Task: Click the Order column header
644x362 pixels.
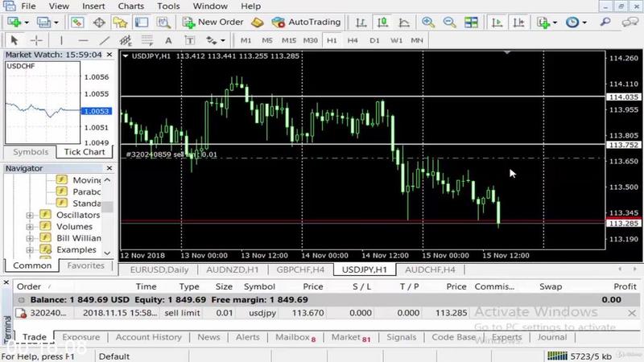Action: click(x=29, y=286)
